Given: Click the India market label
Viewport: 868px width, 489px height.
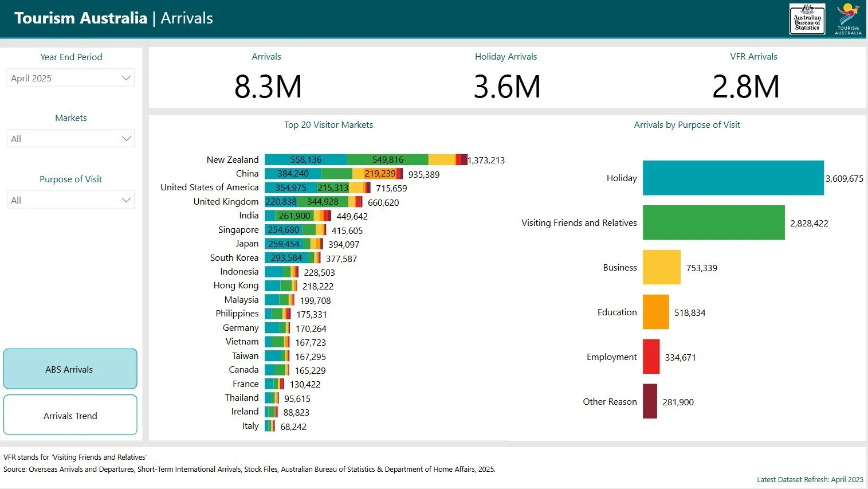Looking at the screenshot, I should click(x=249, y=216).
